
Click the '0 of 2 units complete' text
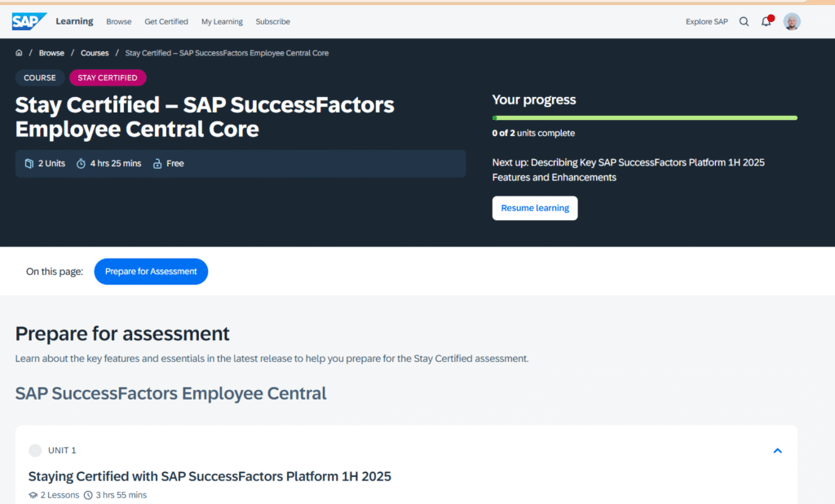[x=533, y=133]
